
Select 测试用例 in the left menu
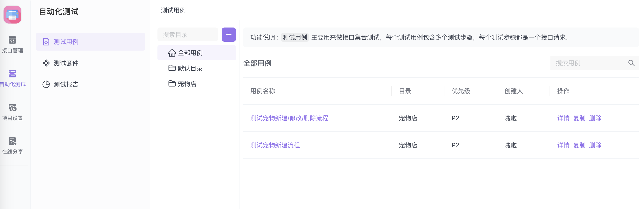66,42
